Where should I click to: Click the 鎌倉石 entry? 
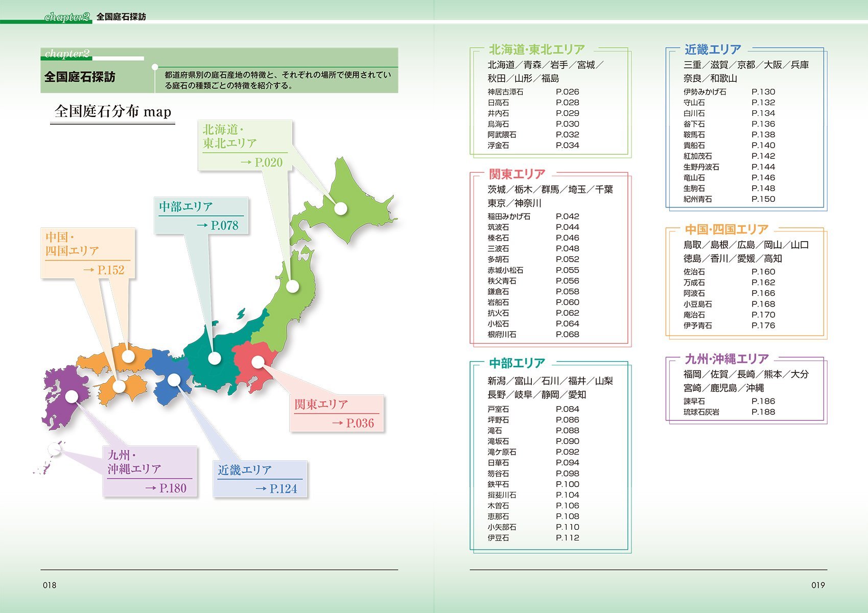click(x=533, y=292)
